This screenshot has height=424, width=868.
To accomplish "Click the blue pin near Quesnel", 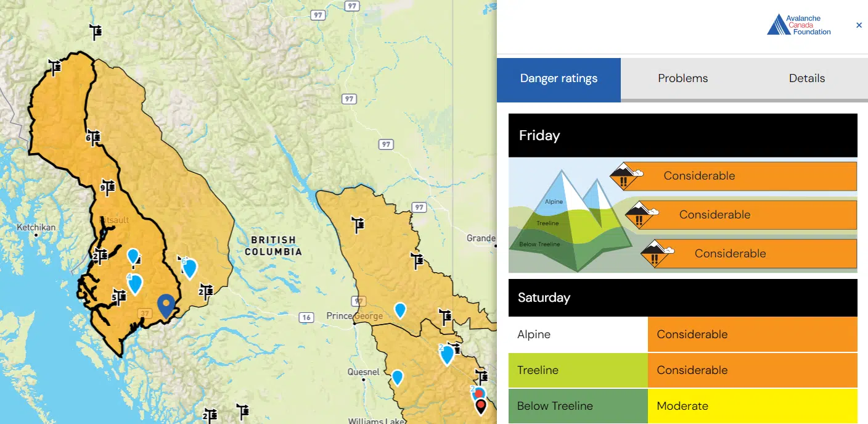I will pos(397,376).
